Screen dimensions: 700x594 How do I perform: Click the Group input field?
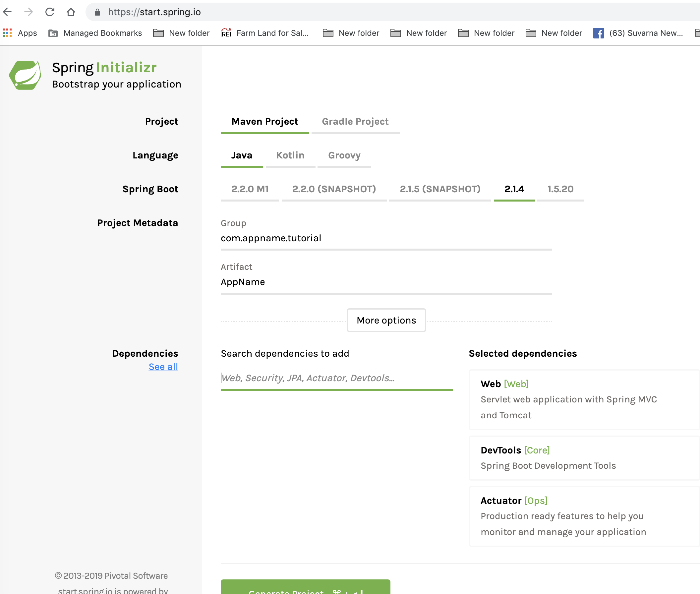tap(386, 238)
